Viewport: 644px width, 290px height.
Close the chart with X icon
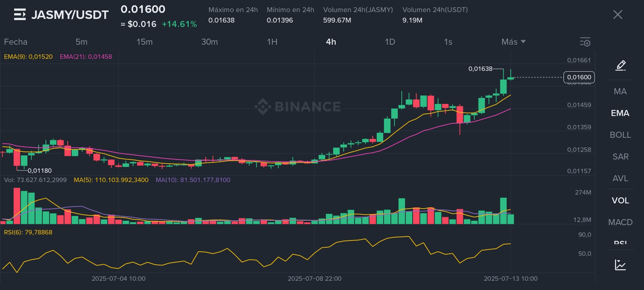tap(617, 15)
